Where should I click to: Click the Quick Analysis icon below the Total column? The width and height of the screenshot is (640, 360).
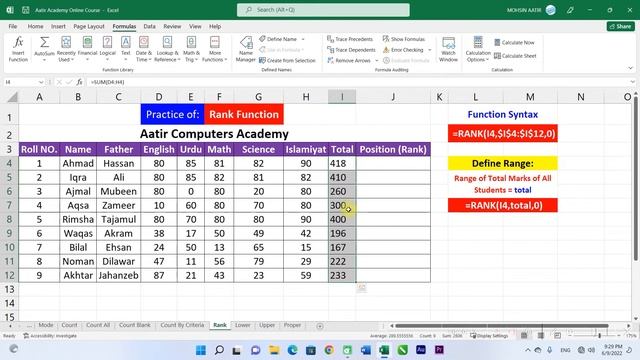click(x=362, y=288)
